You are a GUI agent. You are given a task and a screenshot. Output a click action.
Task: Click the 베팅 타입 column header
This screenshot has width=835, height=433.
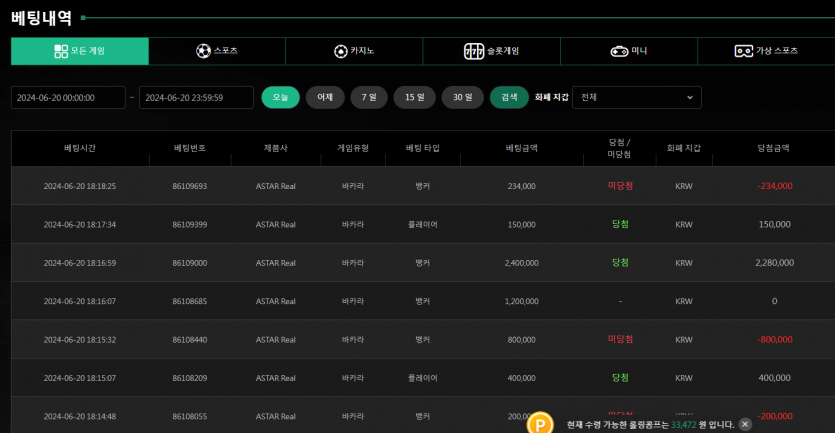point(423,148)
